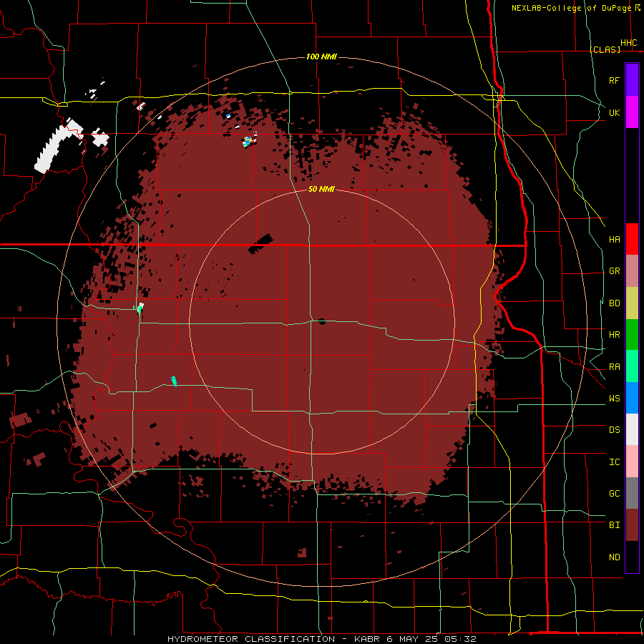
Task: Click the 100 NMI range ring label
Action: tap(321, 57)
